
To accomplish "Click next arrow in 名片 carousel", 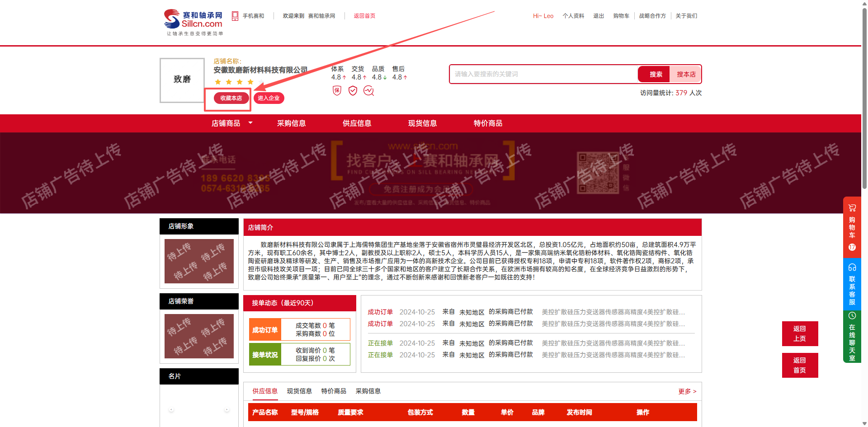I will coord(227,409).
